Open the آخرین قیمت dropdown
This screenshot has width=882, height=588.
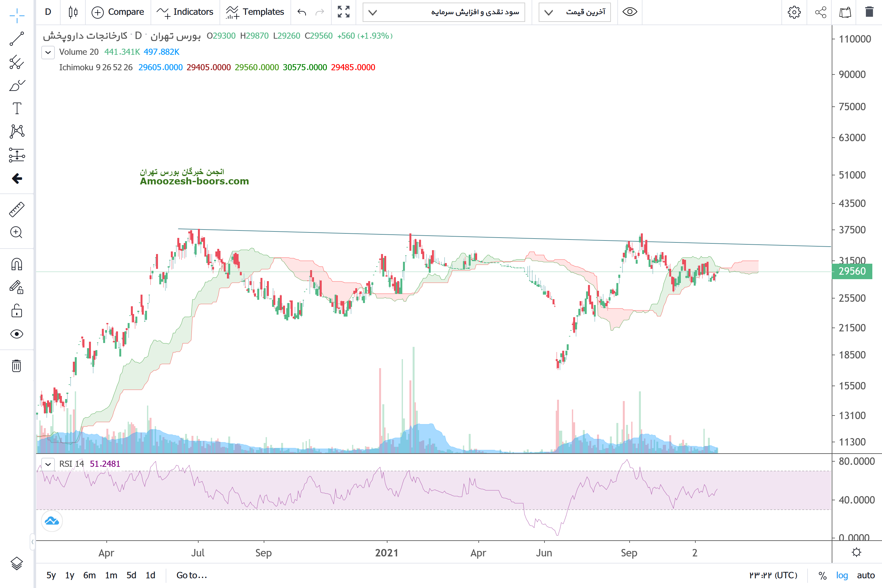coord(574,12)
